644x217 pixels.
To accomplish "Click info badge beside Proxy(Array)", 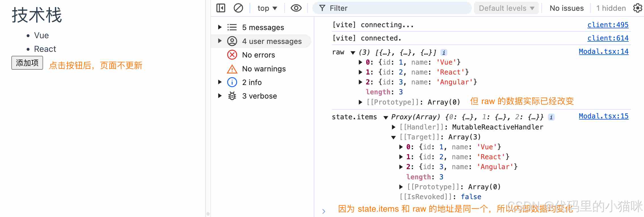I will 551,117.
